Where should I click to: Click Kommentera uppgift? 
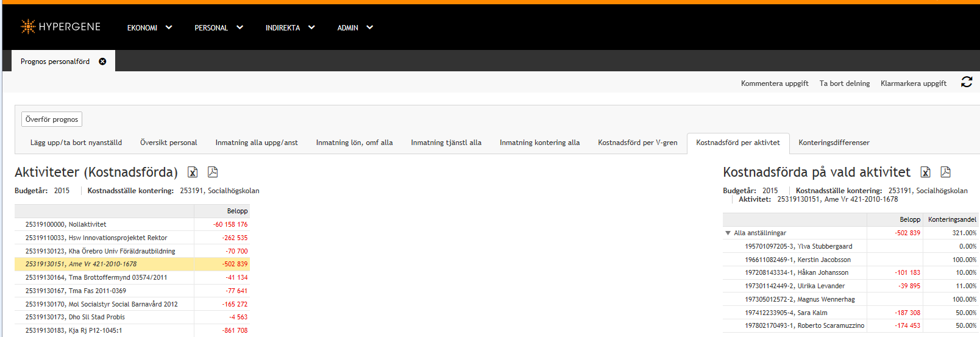(775, 83)
